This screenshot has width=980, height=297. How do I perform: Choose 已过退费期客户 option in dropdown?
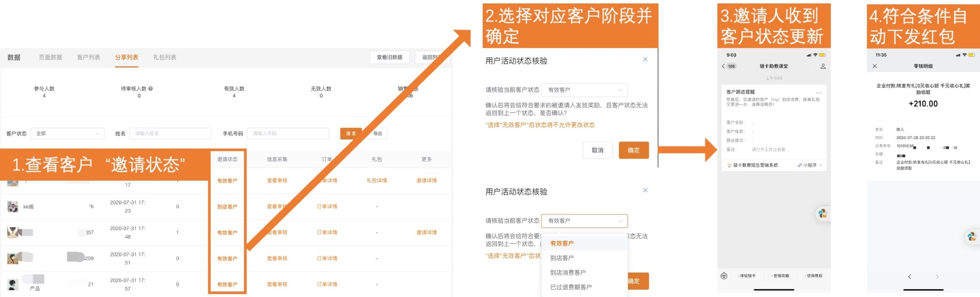570,287
